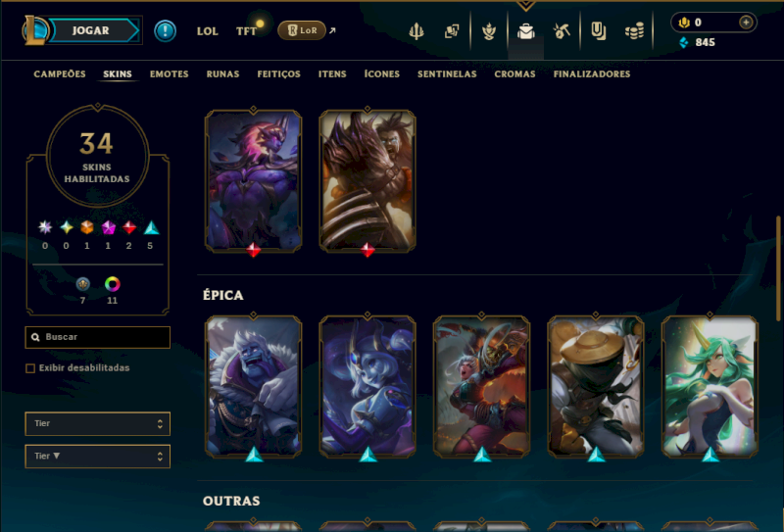
Task: Open the Collection backpack icon
Action: point(526,31)
